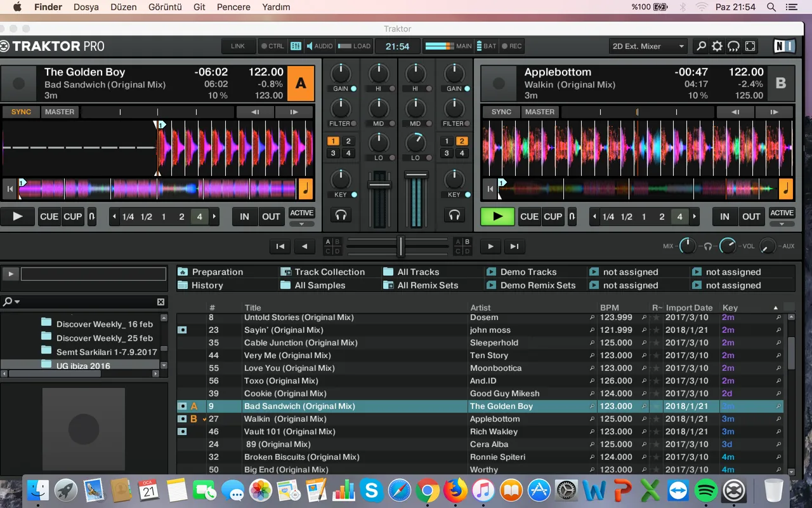Click Deck A orange note flux icon
Screen dimensions: 812x508
tap(306, 189)
